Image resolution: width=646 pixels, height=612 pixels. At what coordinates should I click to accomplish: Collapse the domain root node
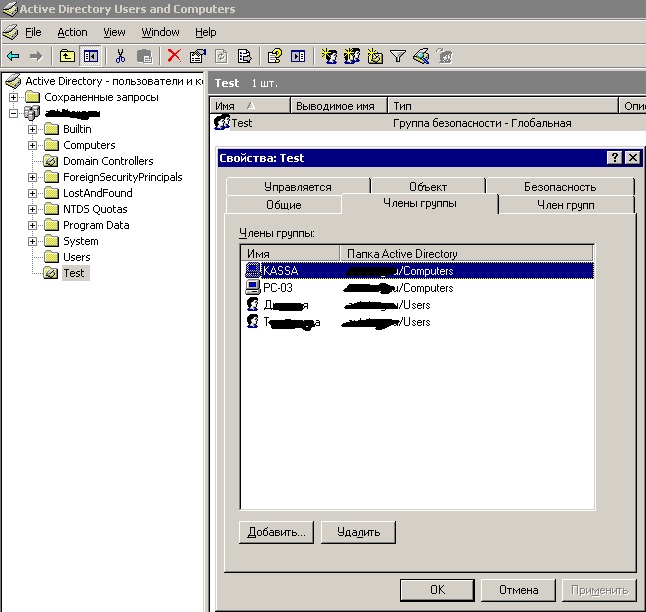click(13, 113)
